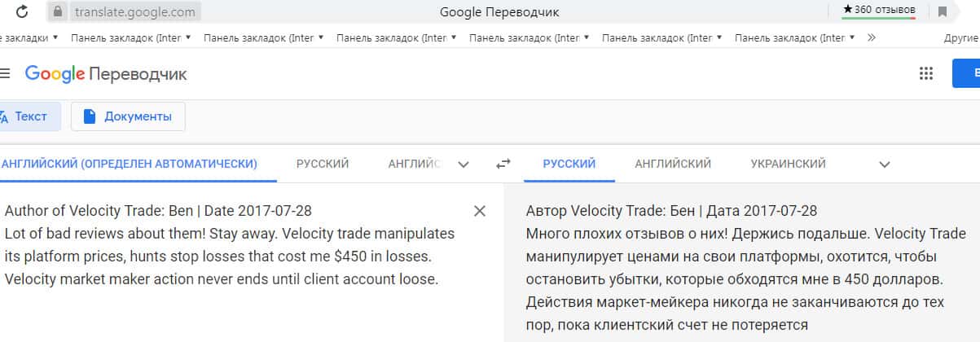Select Украинский as the target language
This screenshot has width=980, height=342.
click(788, 164)
